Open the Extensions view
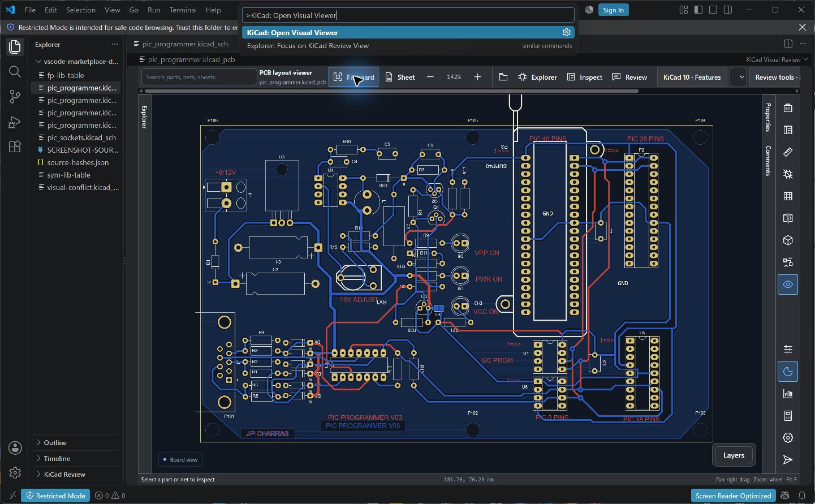Image resolution: width=815 pixels, height=504 pixels. 15,147
